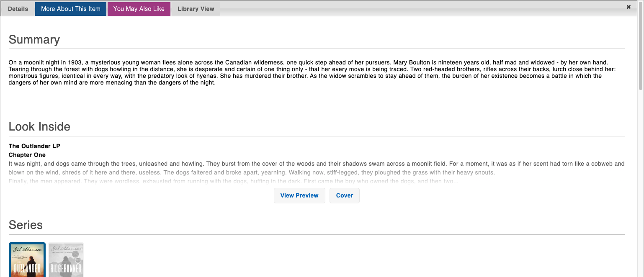Switch to the Details tab

[18, 9]
